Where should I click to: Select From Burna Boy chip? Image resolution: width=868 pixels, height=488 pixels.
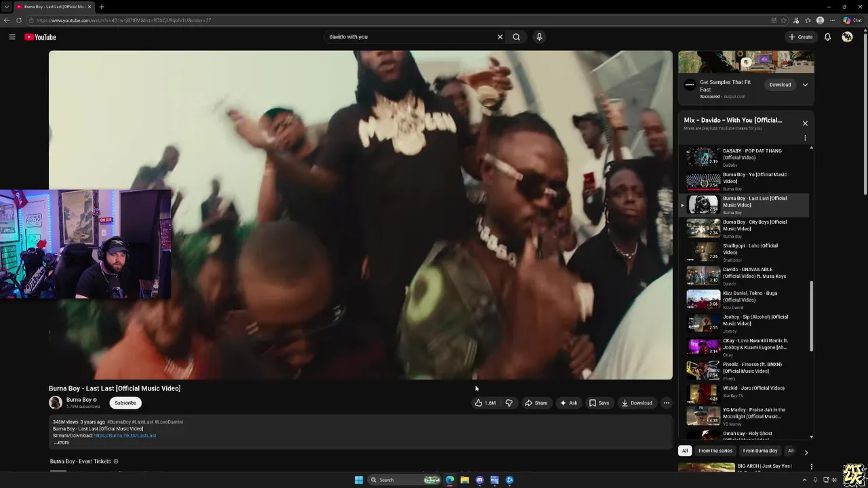(x=760, y=451)
